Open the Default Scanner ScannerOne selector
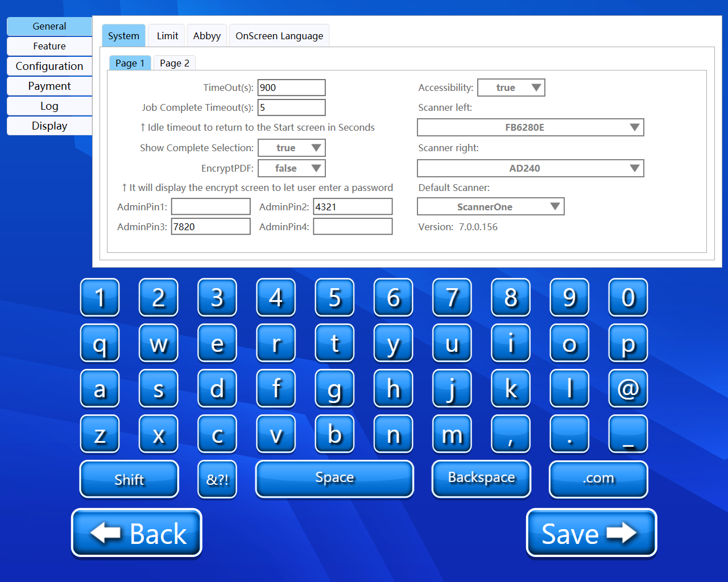The image size is (728, 582). pos(490,206)
